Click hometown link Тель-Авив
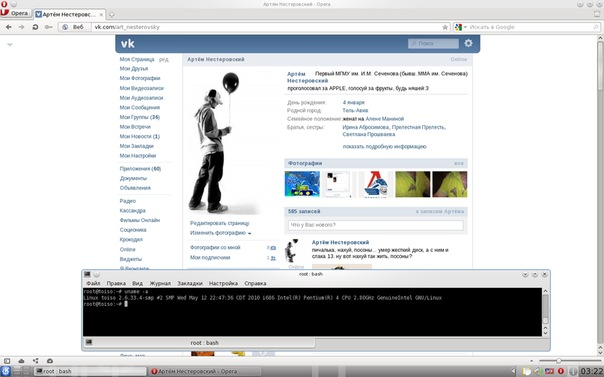This screenshot has width=604, height=377. (x=355, y=110)
